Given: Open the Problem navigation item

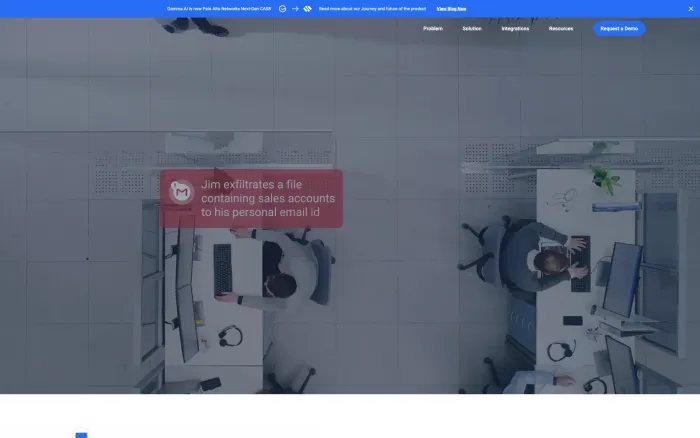Looking at the screenshot, I should [x=433, y=29].
